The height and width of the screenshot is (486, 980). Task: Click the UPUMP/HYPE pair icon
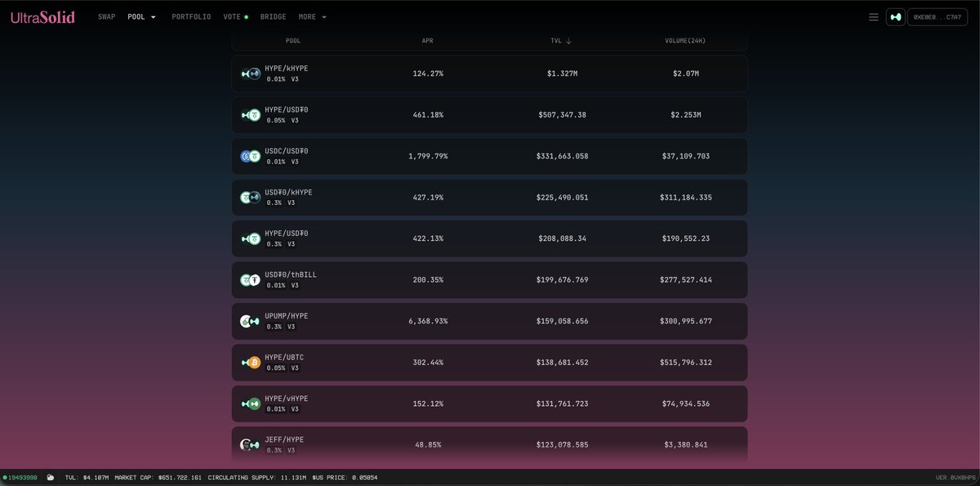pos(250,320)
